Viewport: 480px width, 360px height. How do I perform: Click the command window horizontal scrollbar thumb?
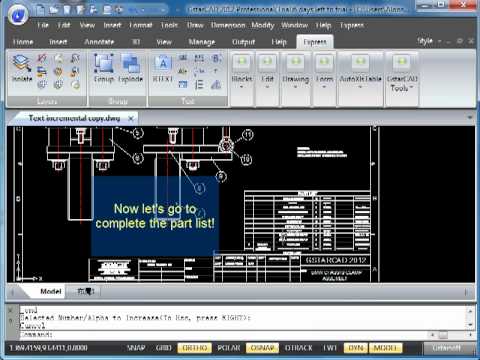[443, 334]
